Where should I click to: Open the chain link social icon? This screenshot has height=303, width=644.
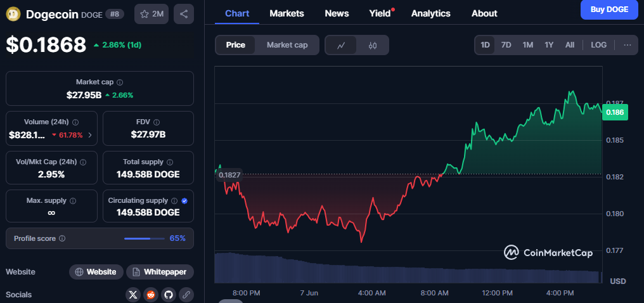pyautogui.click(x=186, y=294)
